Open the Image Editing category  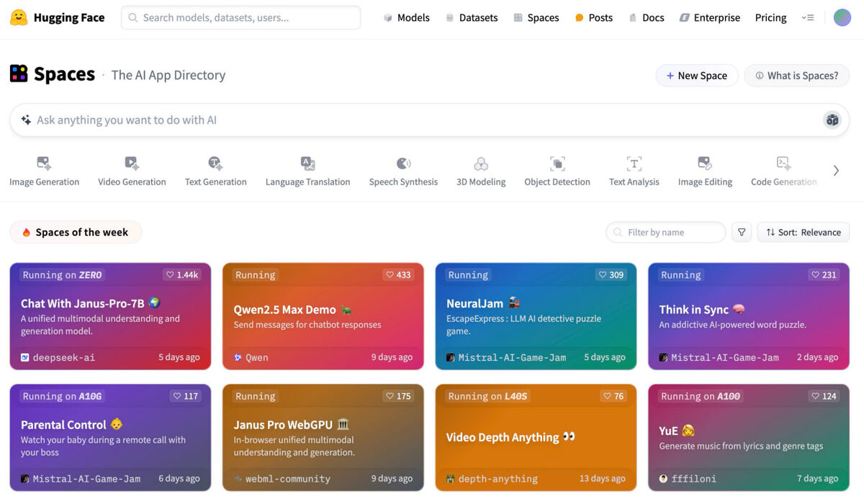[705, 172]
